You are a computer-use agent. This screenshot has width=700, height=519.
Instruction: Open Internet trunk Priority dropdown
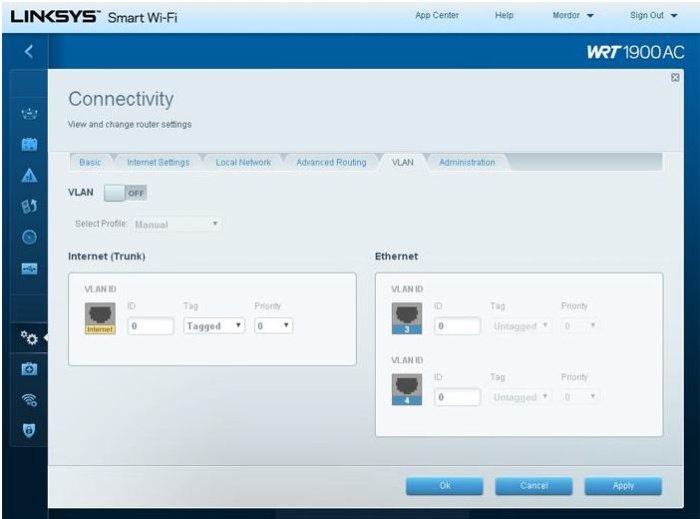pyautogui.click(x=273, y=326)
